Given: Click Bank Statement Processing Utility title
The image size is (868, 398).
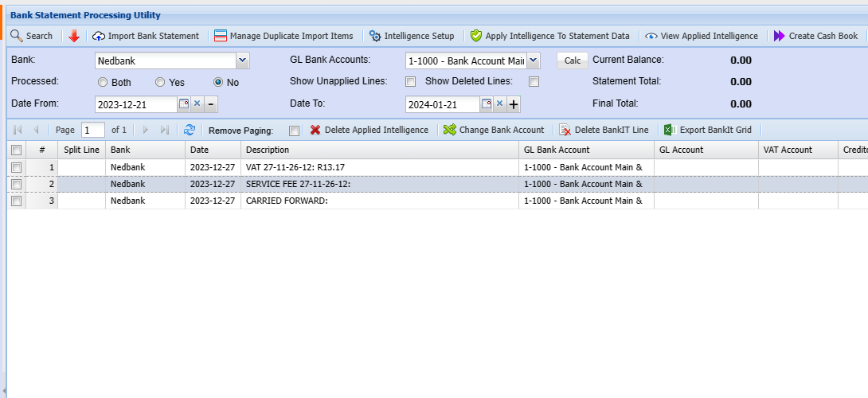Looking at the screenshot, I should point(86,15).
